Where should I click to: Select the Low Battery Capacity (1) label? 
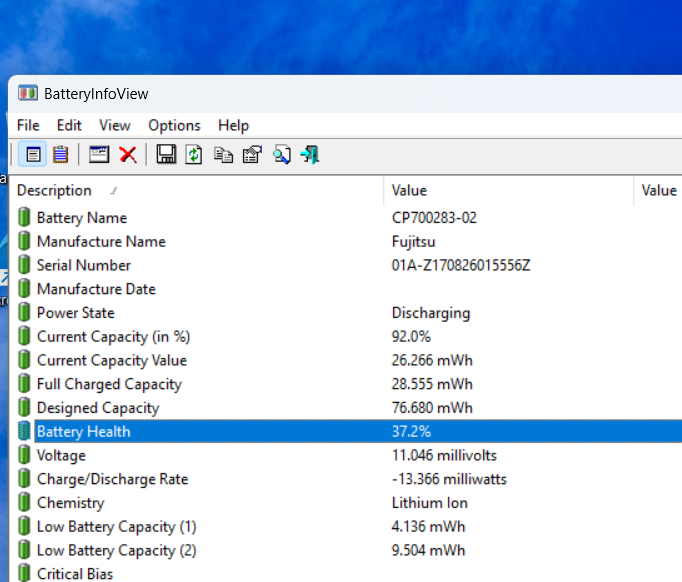(x=117, y=527)
